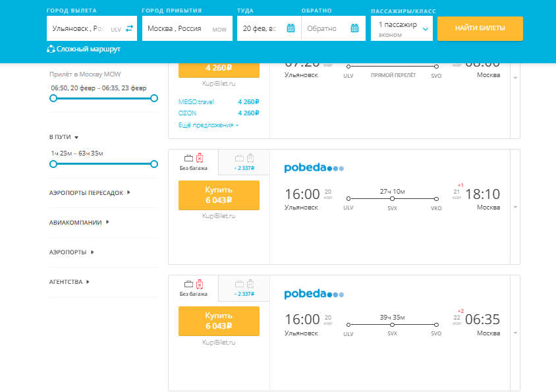Select Без багажа tab on 18:10 arrival flight

pyautogui.click(x=194, y=161)
